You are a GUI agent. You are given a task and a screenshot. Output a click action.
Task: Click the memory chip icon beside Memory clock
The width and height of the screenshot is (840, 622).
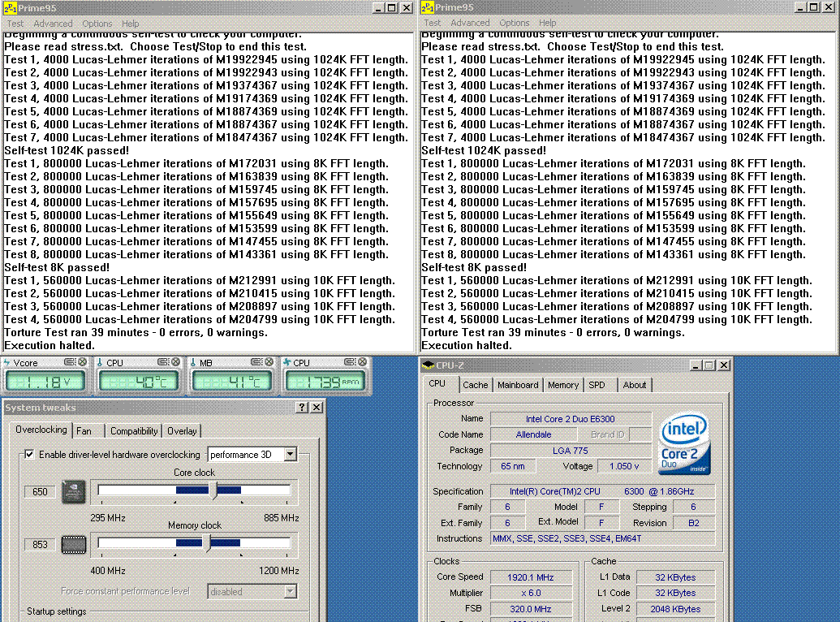73,544
